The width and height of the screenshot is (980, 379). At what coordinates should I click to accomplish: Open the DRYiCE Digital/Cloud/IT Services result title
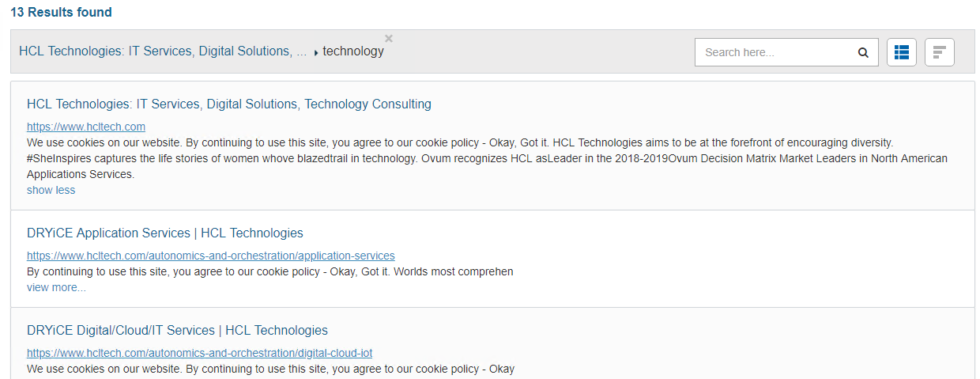click(177, 331)
